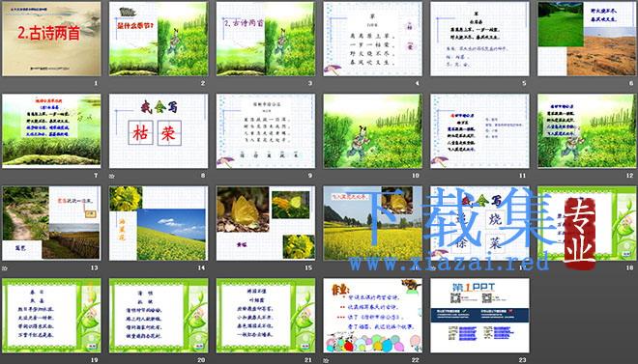Select slide 2 asking 是什么季节
Viewport: 638px width, 364px height.
pos(159,39)
